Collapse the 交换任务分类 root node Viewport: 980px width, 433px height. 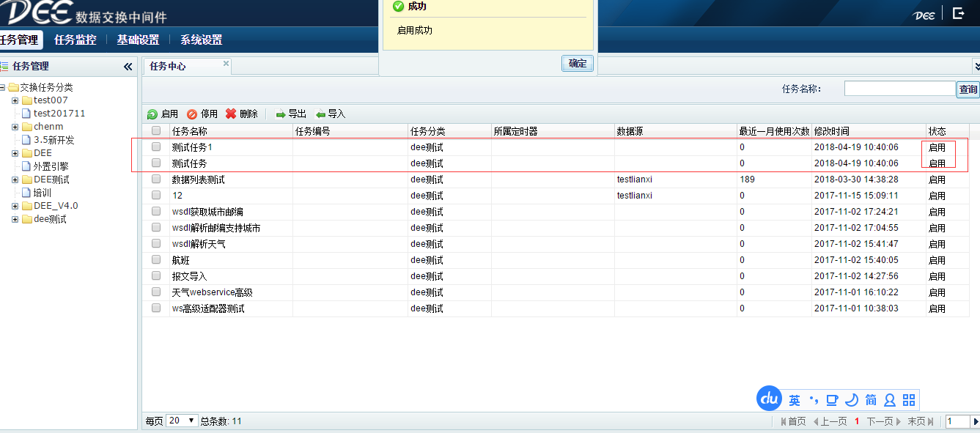[x=3, y=87]
